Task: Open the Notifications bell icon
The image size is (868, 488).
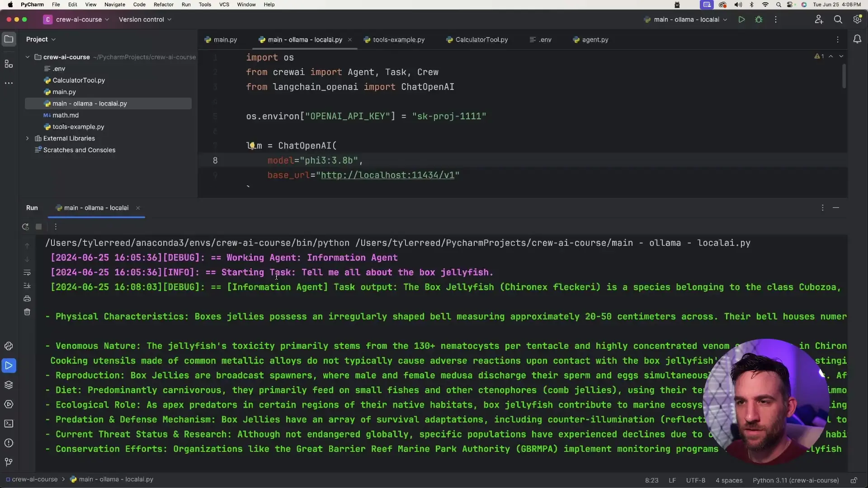Action: [x=857, y=40]
